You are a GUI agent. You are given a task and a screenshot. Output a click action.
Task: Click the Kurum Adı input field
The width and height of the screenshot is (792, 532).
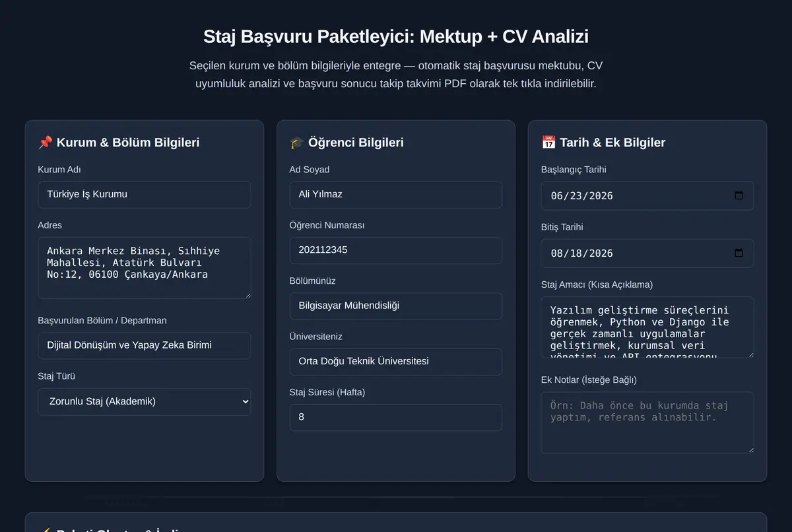pos(145,195)
